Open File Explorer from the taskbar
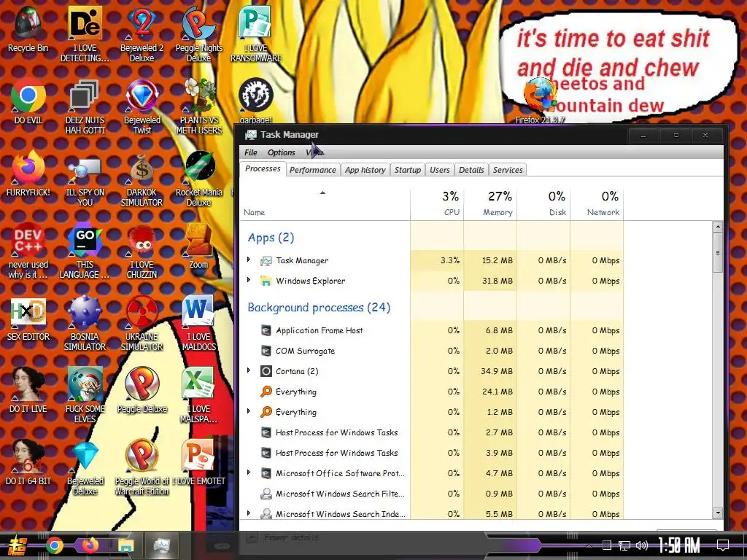Viewport: 747px width, 560px height. (125, 545)
